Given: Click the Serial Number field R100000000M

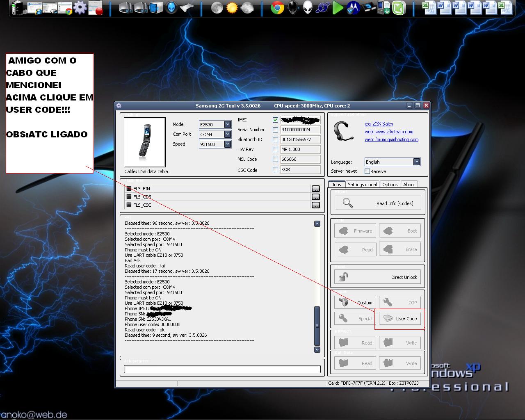Looking at the screenshot, I should (300, 130).
